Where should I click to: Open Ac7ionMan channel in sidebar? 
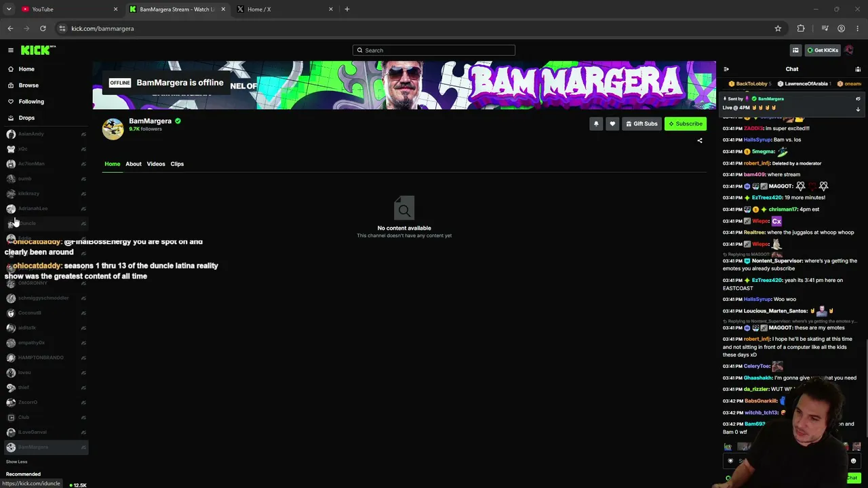pyautogui.click(x=46, y=164)
